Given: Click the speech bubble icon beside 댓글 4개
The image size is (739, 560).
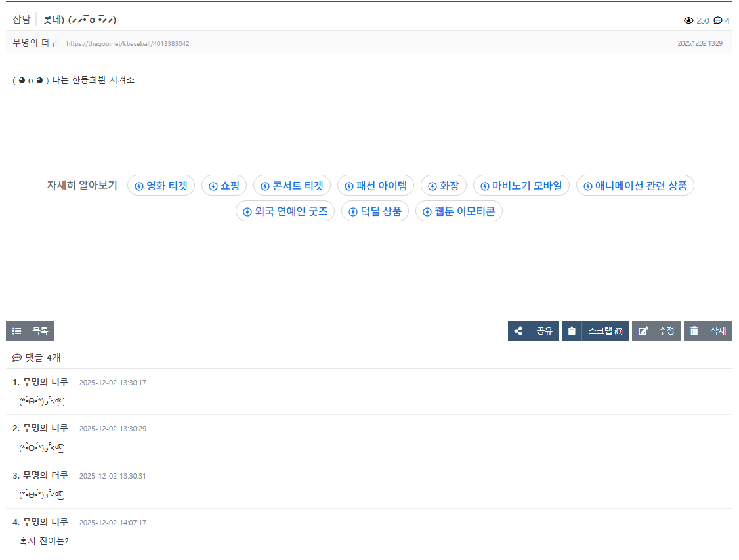Looking at the screenshot, I should pyautogui.click(x=17, y=358).
